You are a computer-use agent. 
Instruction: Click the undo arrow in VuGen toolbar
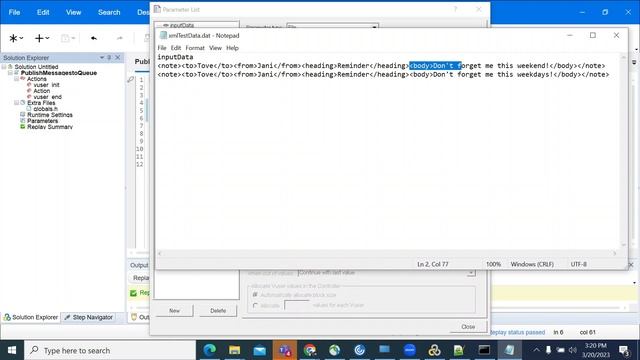[94, 38]
